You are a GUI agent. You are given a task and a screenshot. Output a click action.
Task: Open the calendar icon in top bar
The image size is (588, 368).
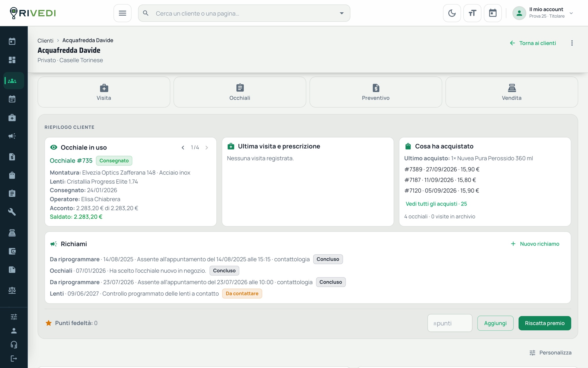click(x=493, y=13)
